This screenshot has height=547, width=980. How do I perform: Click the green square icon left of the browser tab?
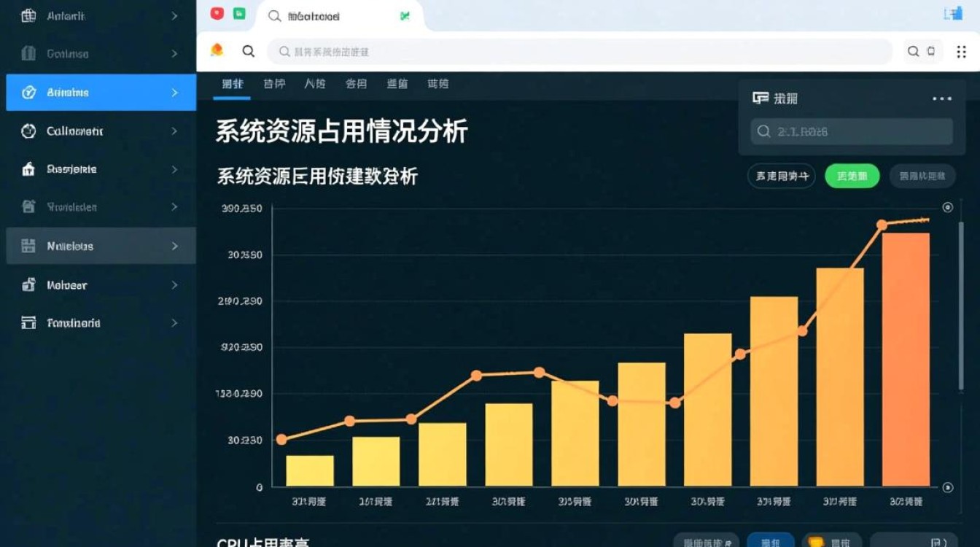coord(239,13)
